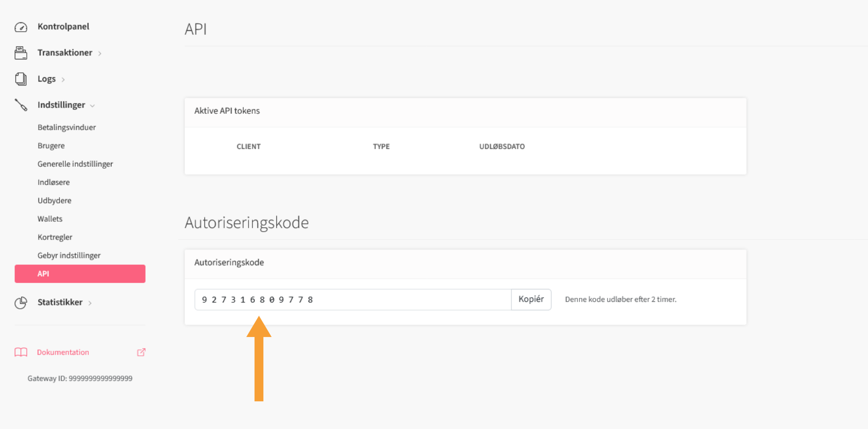The height and width of the screenshot is (429, 868).
Task: Go to Brugere settings
Action: (51, 145)
